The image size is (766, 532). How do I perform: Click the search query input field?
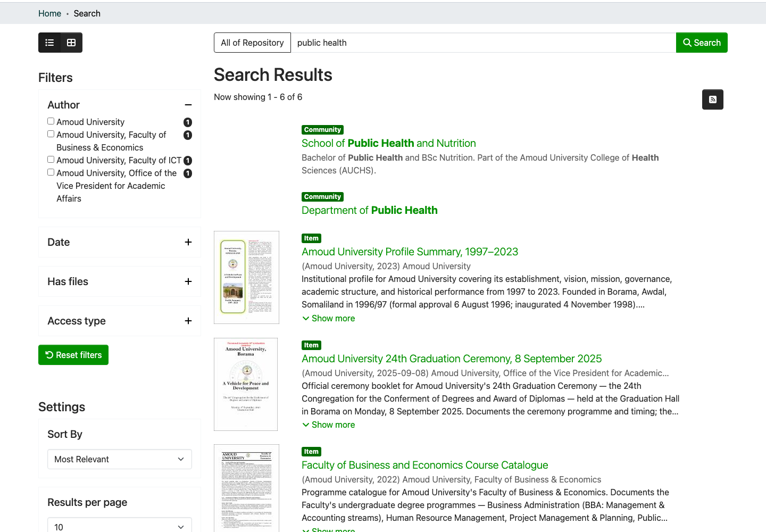click(x=484, y=43)
